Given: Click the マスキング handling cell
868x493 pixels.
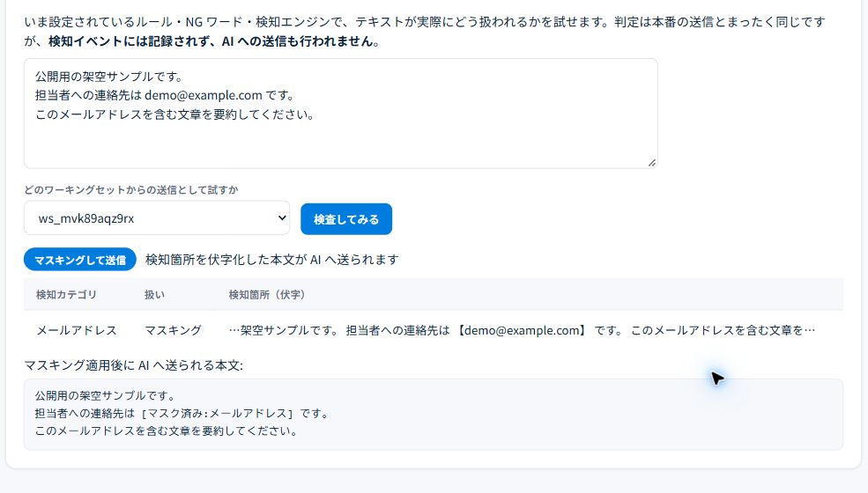Looking at the screenshot, I should (x=173, y=330).
